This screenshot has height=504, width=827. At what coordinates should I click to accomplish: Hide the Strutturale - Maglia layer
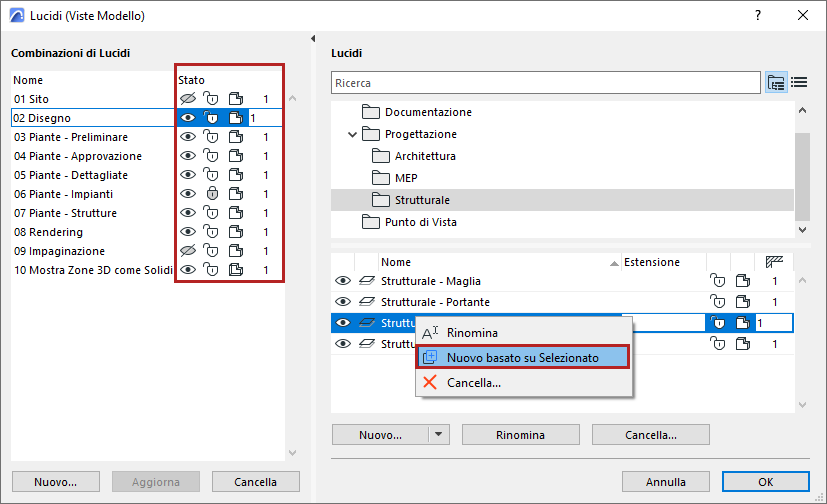coord(342,282)
